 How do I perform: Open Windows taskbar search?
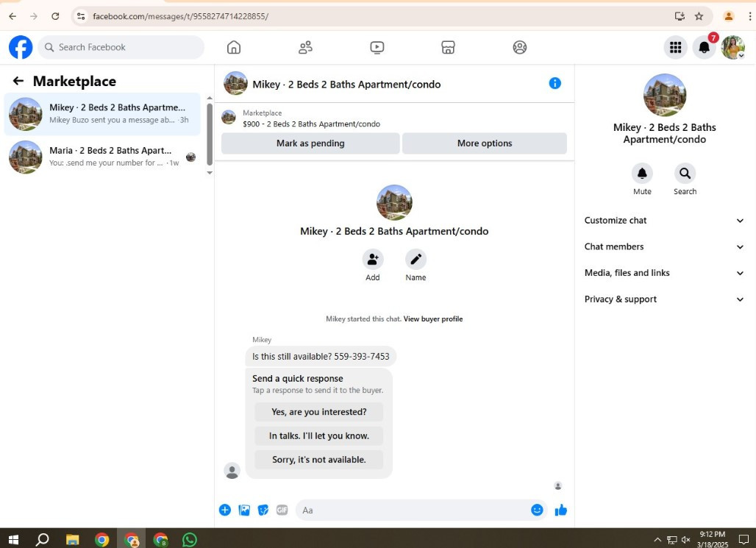[x=43, y=539]
